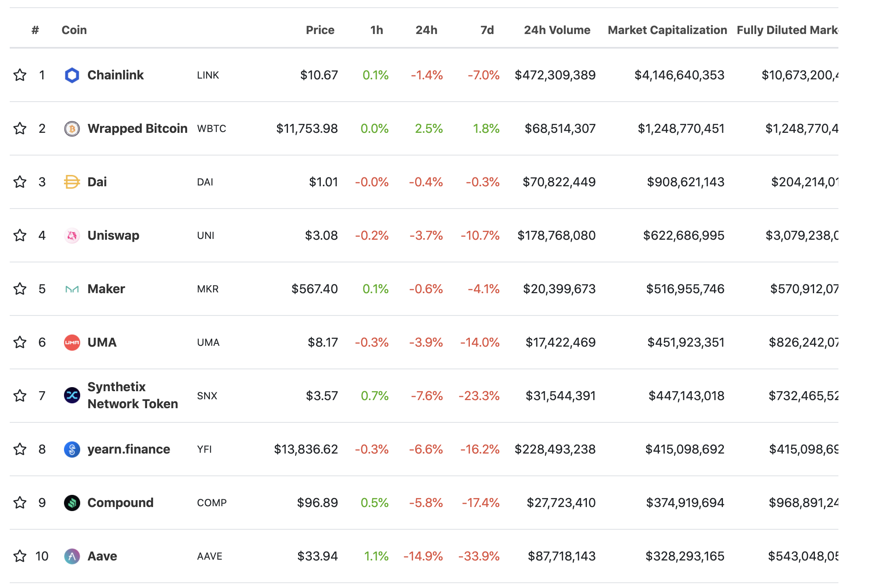Star the Compound row
Image resolution: width=870 pixels, height=588 pixels.
20,503
